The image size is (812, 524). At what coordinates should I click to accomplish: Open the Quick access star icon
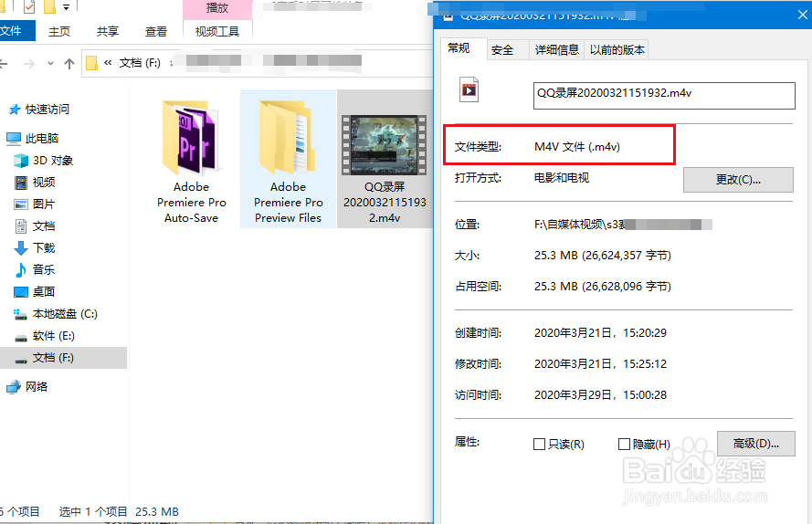[14, 110]
